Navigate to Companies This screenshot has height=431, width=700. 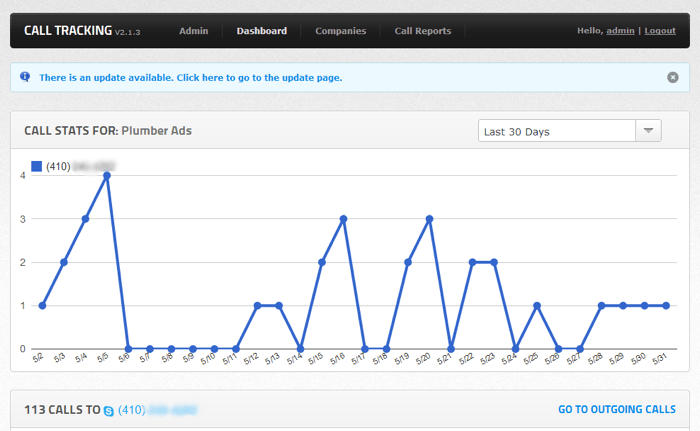click(x=340, y=31)
